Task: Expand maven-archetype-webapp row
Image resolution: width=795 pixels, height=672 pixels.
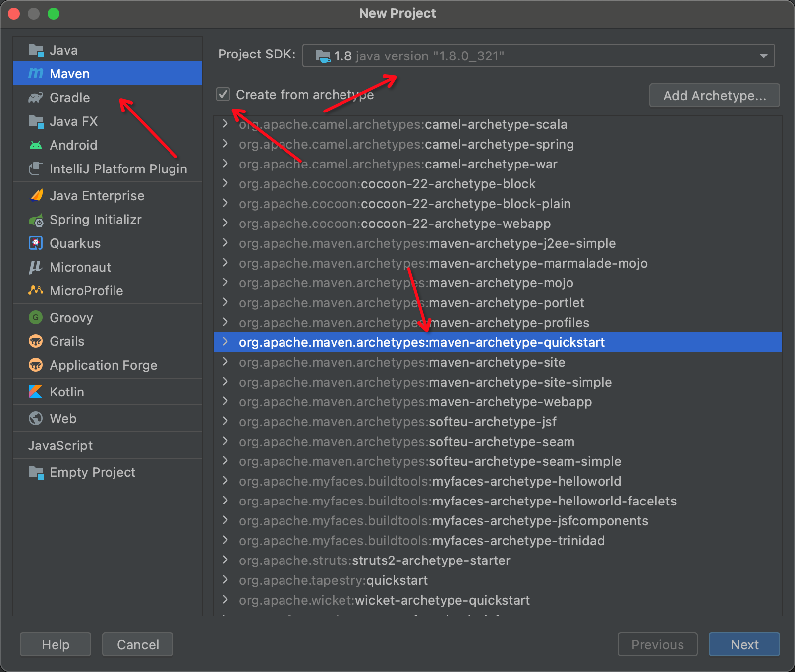Action: tap(225, 401)
